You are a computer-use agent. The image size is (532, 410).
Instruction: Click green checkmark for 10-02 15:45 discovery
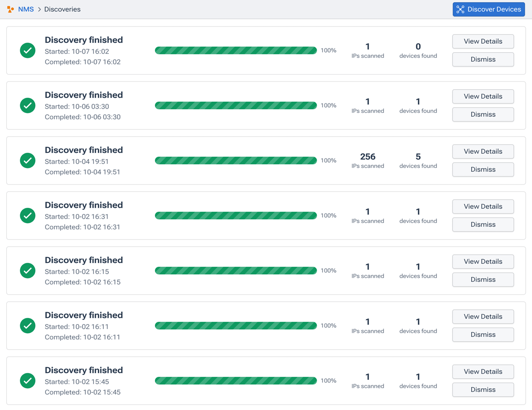coord(28,381)
